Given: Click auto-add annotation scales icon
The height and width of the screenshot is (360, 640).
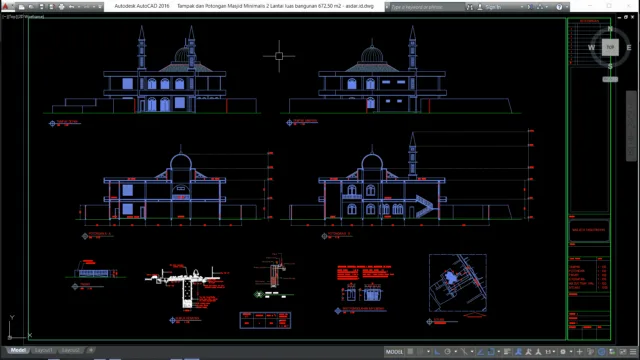Looking at the screenshot, I should pyautogui.click(x=529, y=352).
